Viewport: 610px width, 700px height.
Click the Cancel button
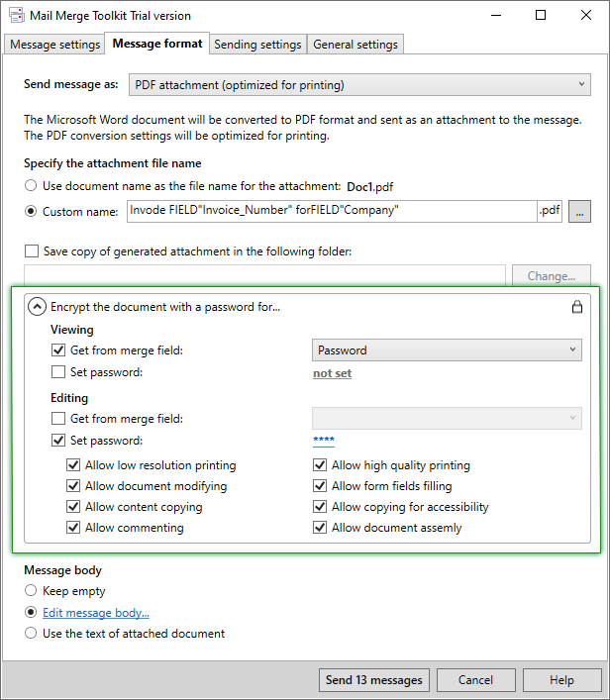[x=475, y=680]
